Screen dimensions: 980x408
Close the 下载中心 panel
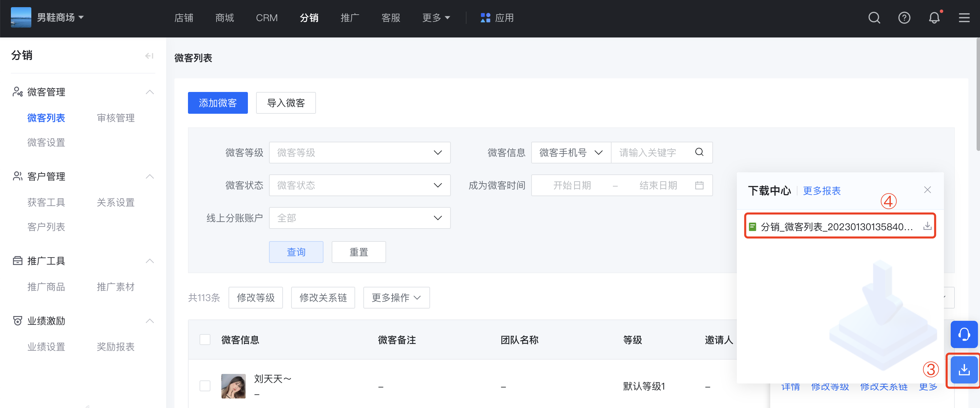(927, 190)
